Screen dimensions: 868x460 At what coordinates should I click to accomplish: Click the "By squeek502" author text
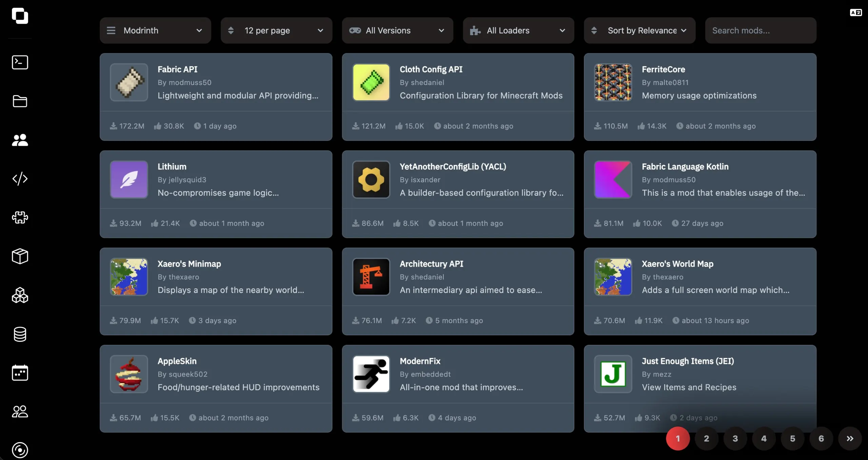point(182,374)
